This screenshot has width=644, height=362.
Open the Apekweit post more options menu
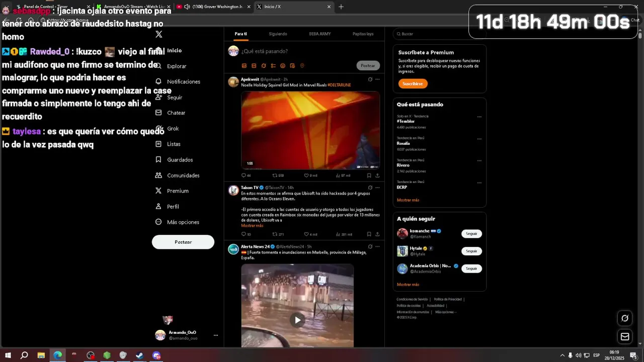(377, 79)
